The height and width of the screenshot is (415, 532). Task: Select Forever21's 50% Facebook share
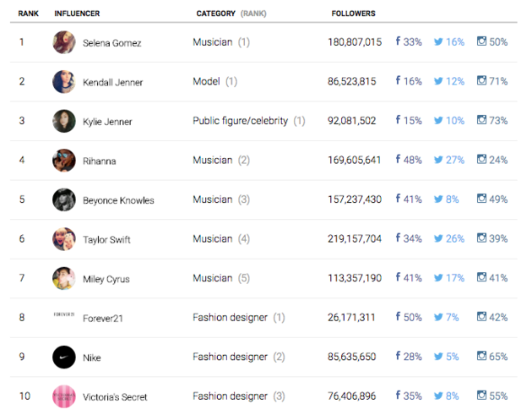(413, 318)
